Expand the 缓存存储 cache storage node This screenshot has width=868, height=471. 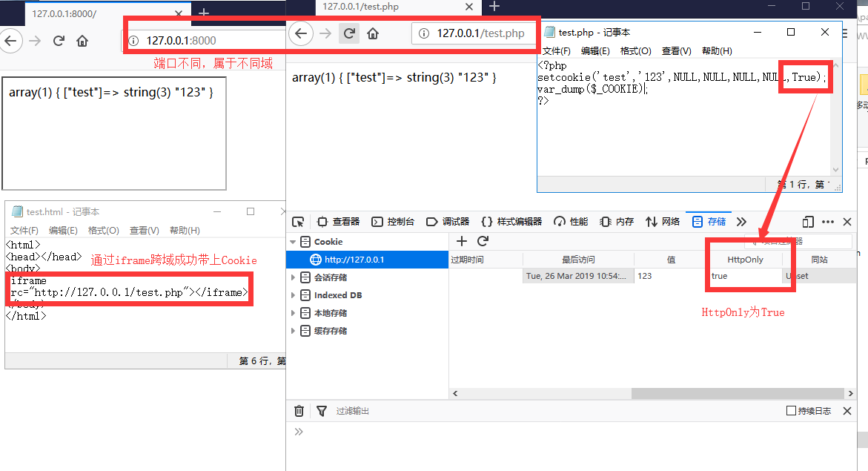[293, 330]
